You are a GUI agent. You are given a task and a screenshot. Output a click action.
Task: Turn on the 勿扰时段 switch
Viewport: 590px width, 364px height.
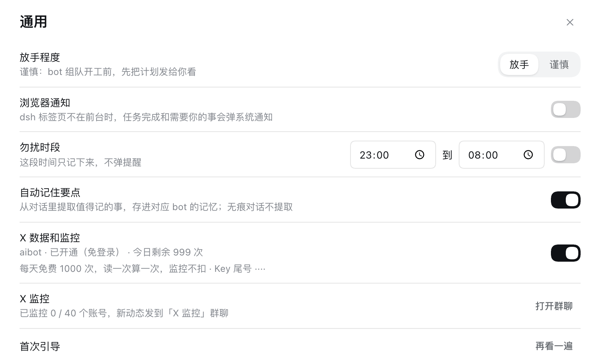coord(565,155)
